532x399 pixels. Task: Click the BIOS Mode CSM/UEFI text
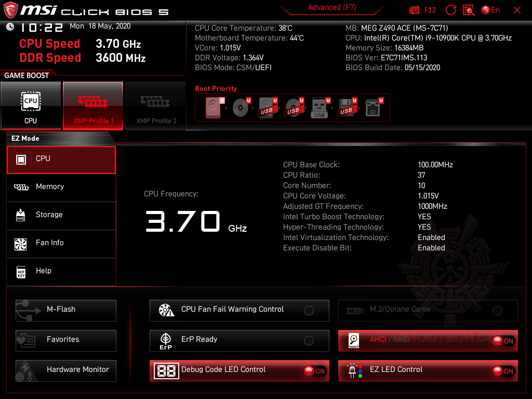coord(233,68)
